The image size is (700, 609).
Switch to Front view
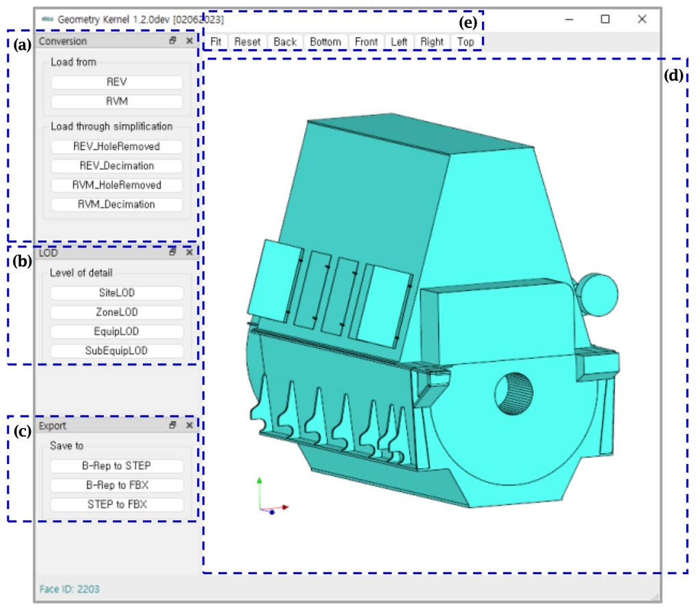point(366,42)
